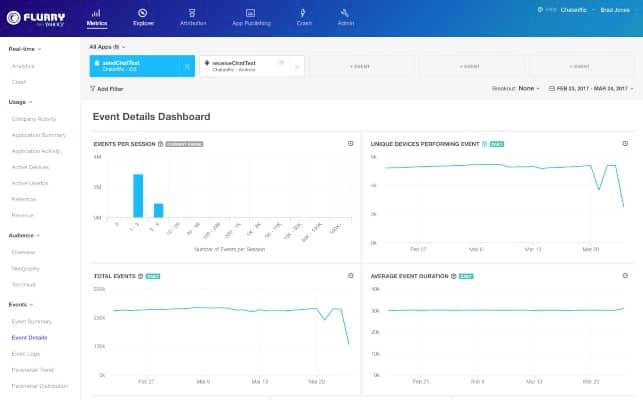
Task: Click the calendar icon by date range
Action: point(552,88)
